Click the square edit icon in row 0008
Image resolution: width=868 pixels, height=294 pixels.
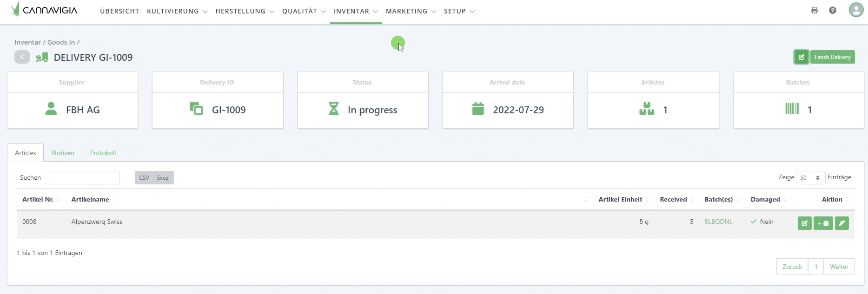[x=804, y=223]
